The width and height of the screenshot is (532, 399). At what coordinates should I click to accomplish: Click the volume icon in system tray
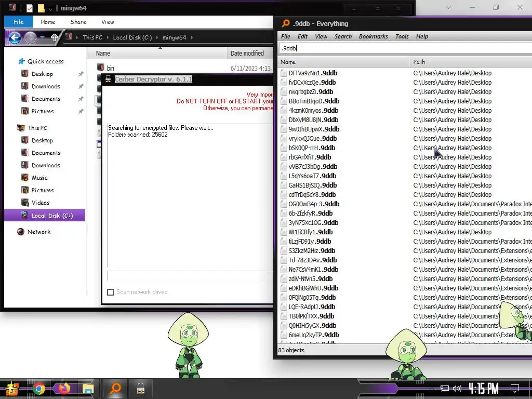(457, 389)
